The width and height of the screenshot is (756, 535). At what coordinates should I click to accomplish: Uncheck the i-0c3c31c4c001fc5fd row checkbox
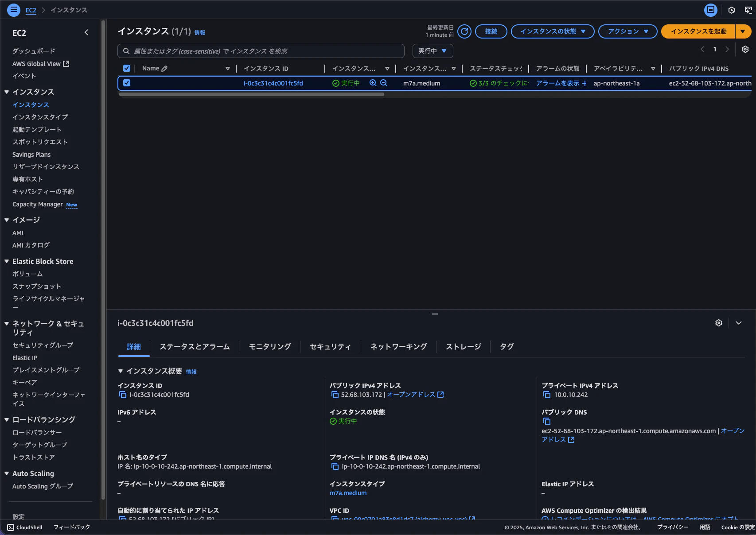(x=127, y=83)
